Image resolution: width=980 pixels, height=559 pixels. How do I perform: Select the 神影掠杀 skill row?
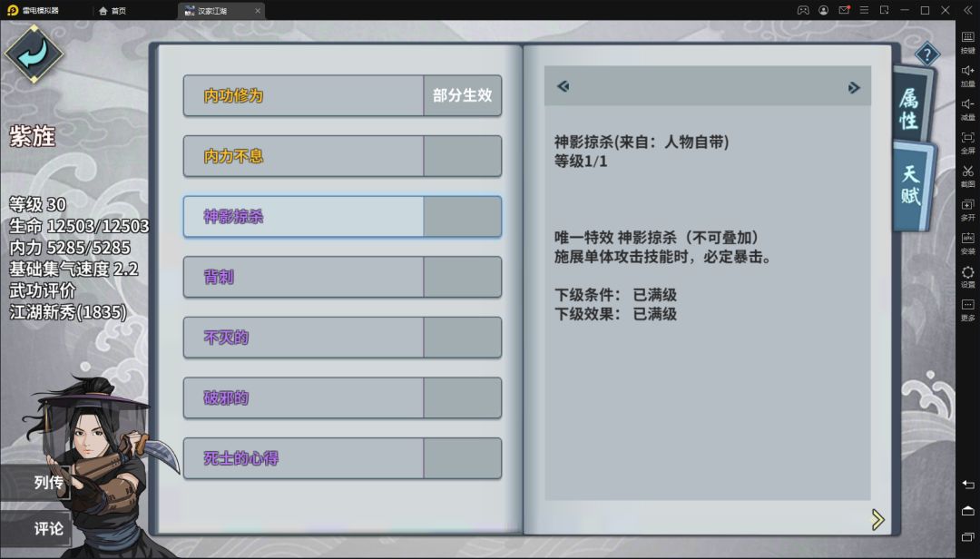click(342, 216)
